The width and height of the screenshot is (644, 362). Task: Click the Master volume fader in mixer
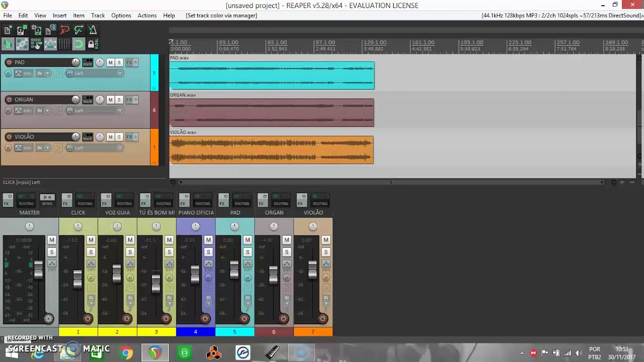[38, 270]
